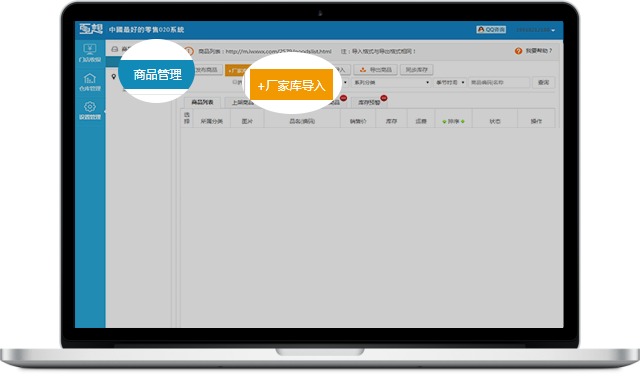The width and height of the screenshot is (640, 374).
Task: Click the 导出商品 button
Action: [x=376, y=70]
